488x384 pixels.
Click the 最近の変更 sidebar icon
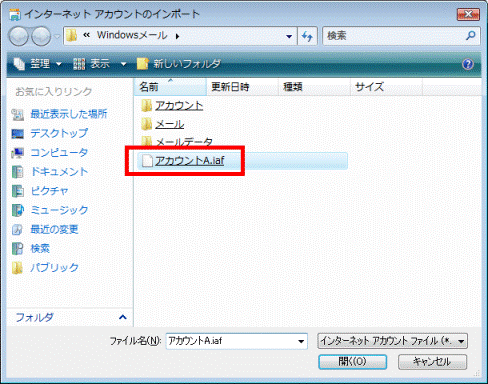pyautogui.click(x=18, y=230)
